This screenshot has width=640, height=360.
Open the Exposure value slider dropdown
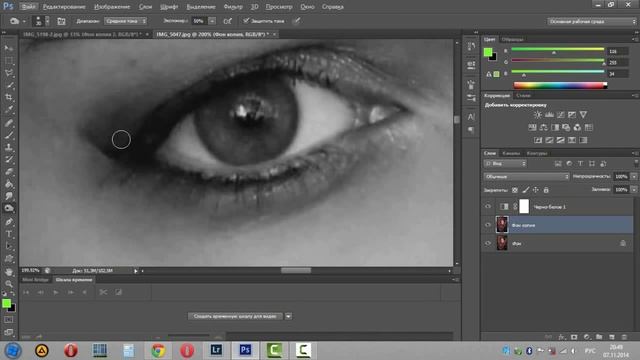(212, 21)
